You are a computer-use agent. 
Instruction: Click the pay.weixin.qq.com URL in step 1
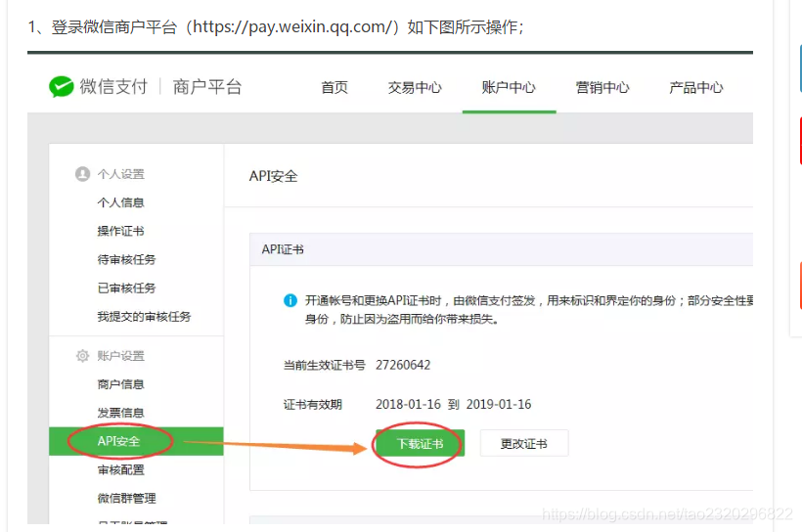[292, 26]
